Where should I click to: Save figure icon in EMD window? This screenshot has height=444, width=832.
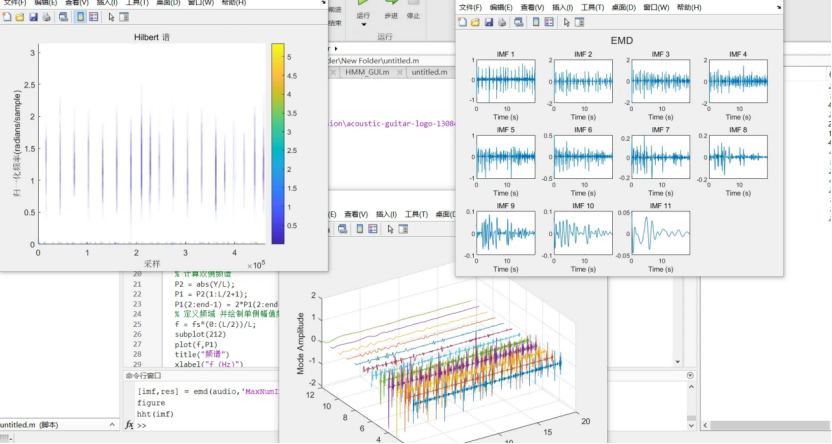coord(489,22)
